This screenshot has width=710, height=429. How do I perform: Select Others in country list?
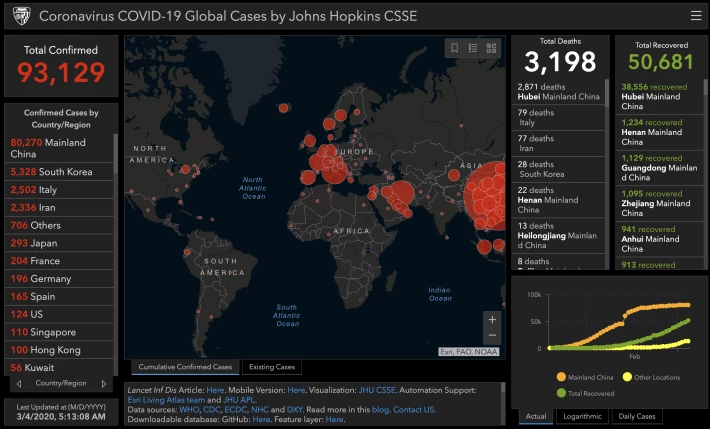(x=59, y=225)
